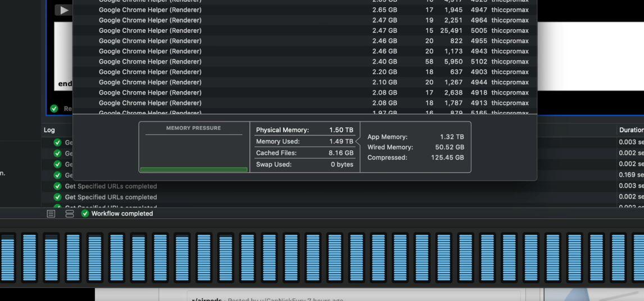Sort log by the Duration column header

point(631,130)
